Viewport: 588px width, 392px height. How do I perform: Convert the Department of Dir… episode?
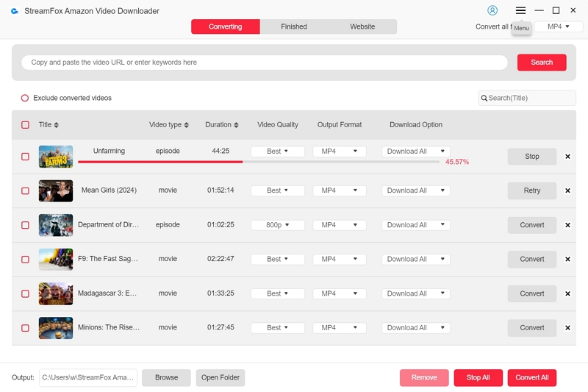[531, 225]
